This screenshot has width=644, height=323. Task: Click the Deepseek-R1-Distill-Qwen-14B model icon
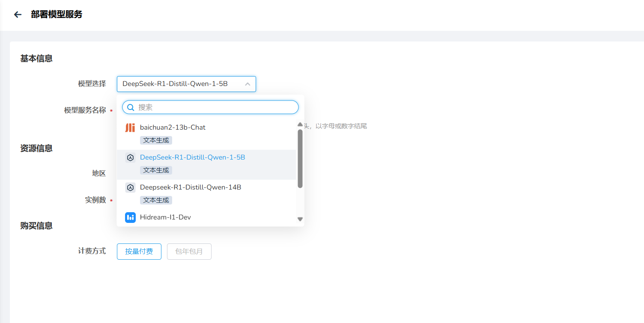pyautogui.click(x=130, y=187)
